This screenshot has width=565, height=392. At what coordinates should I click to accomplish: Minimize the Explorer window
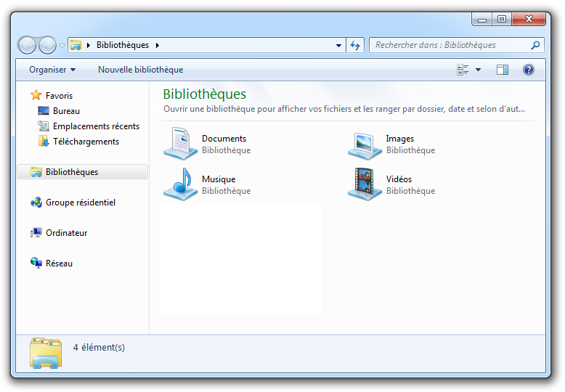click(x=482, y=19)
